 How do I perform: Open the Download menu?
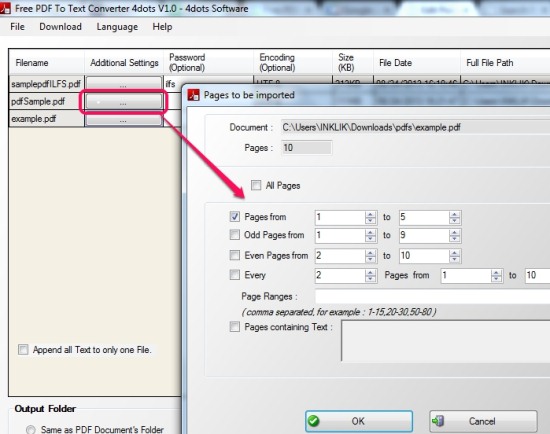click(x=60, y=27)
